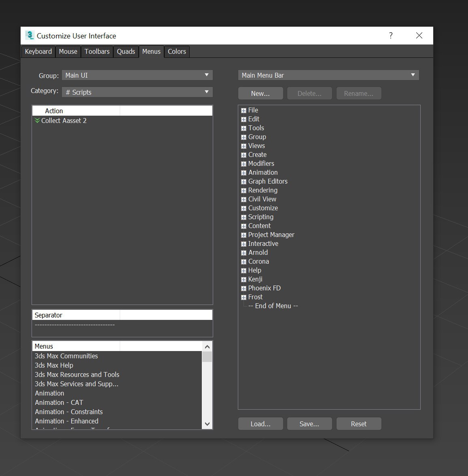Open the Quads tab
This screenshot has width=468, height=476.
(126, 52)
